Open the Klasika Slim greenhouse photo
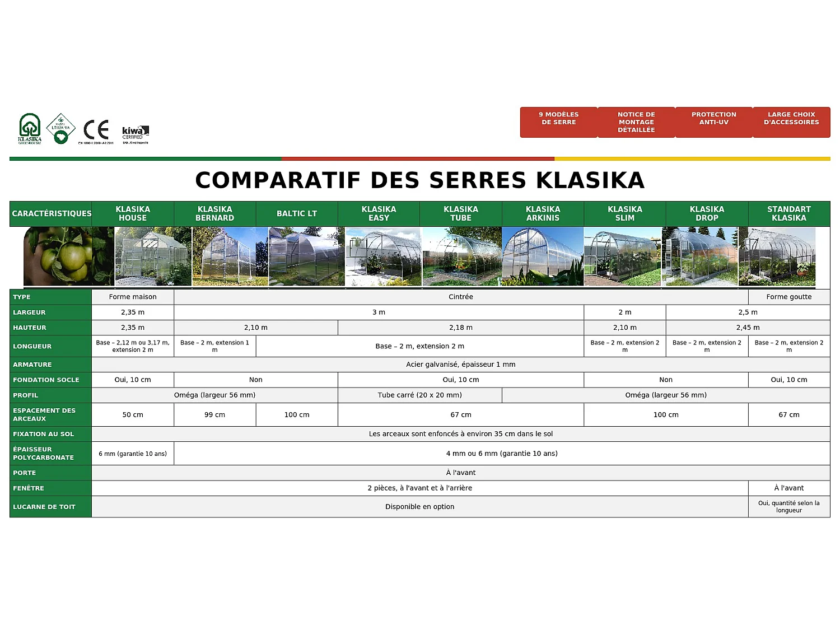 tap(623, 256)
